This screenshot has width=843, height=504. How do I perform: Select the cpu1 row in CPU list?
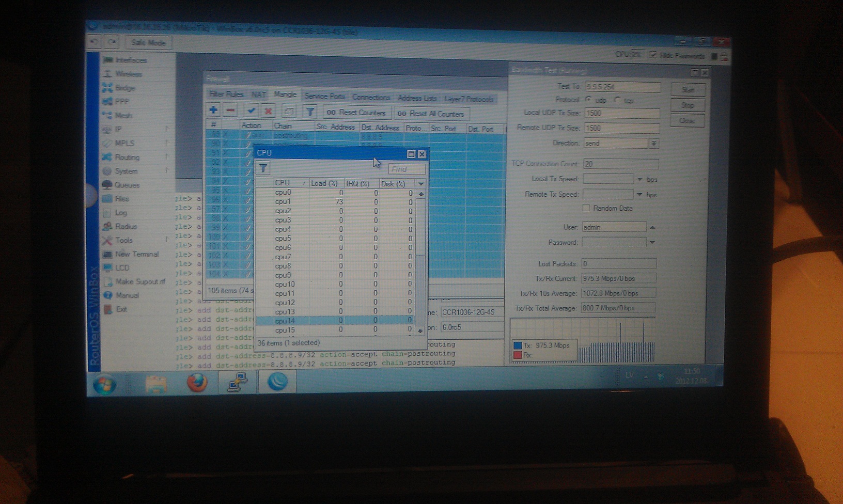335,201
